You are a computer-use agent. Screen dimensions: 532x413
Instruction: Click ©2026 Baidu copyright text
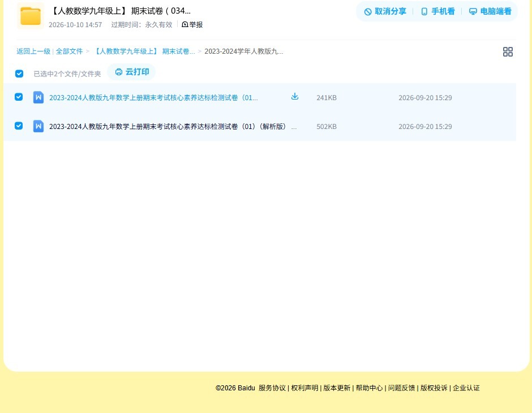tap(235, 388)
